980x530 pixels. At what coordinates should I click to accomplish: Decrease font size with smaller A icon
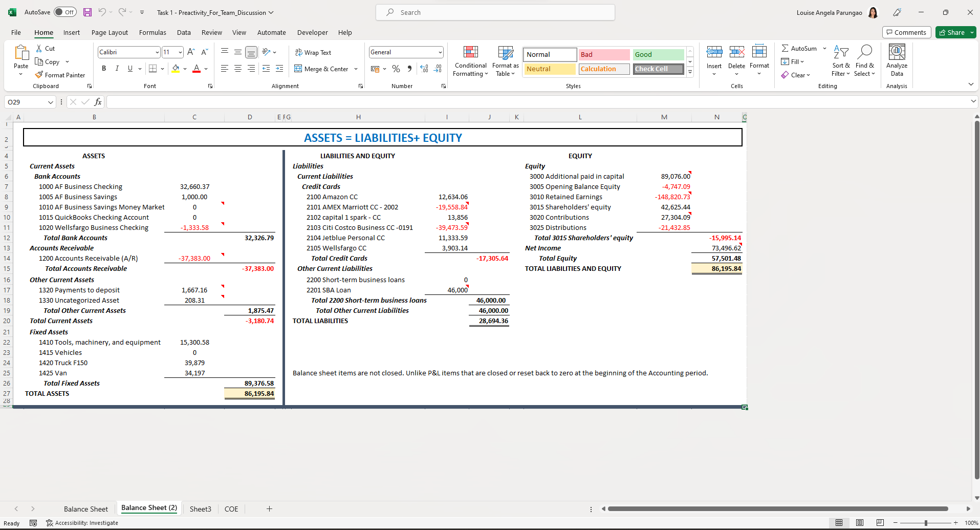204,52
